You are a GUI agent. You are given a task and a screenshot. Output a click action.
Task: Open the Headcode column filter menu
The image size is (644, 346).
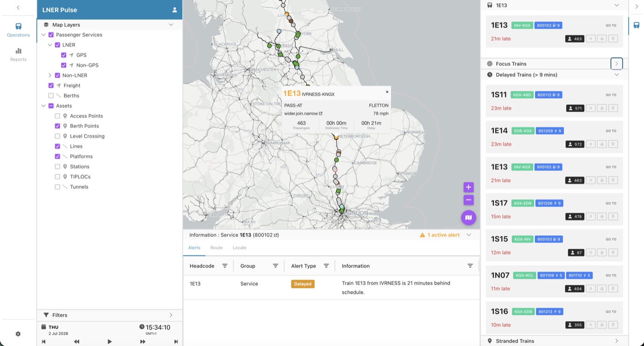[x=225, y=266]
